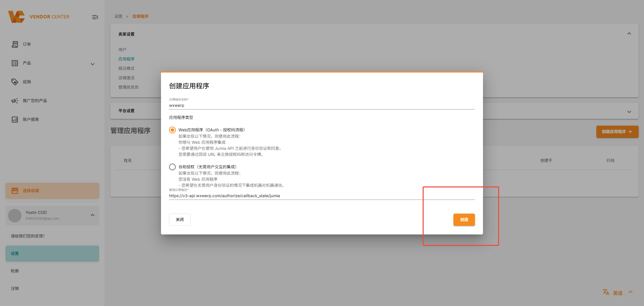
Task: Click the 产品 products list icon
Action: click(x=15, y=63)
